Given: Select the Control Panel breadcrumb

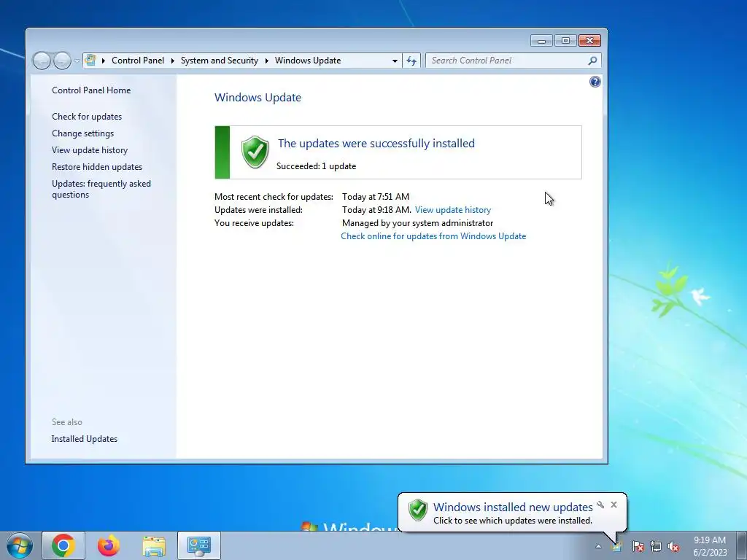Looking at the screenshot, I should (x=138, y=61).
